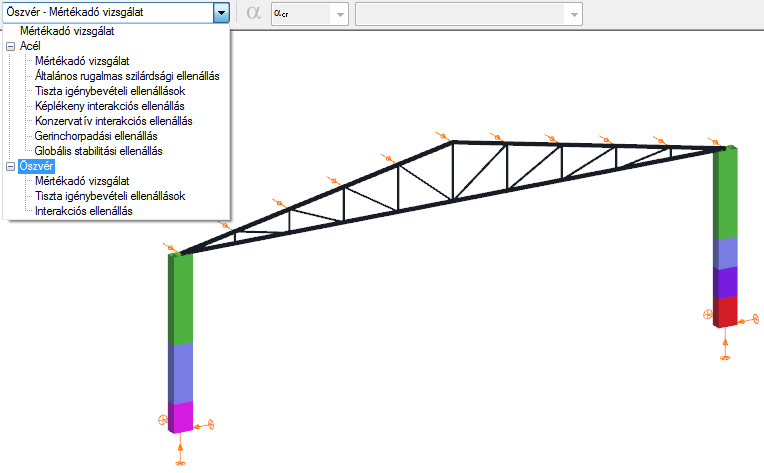
Task: Choose Általános rugalmas szilárdsági ellenállás
Action: 127,76
